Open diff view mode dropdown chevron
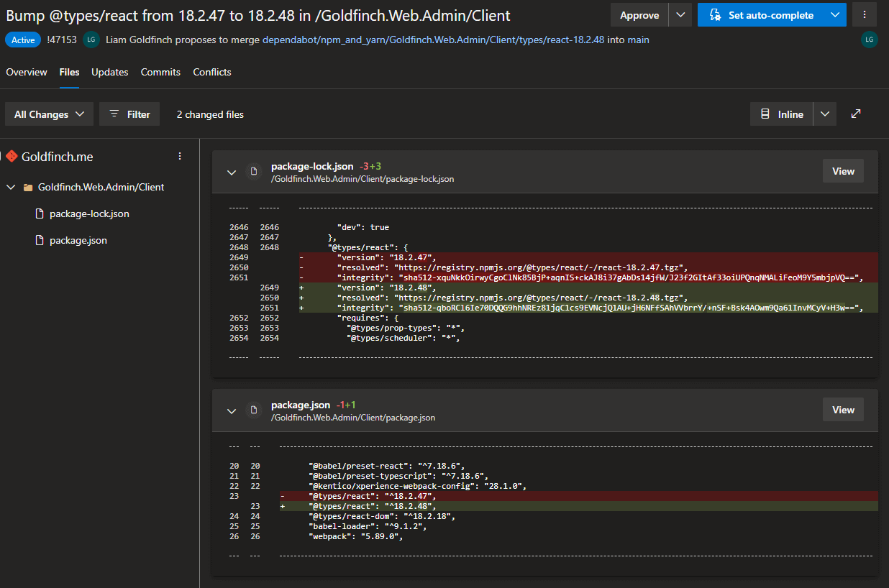The image size is (889, 588). tap(825, 114)
